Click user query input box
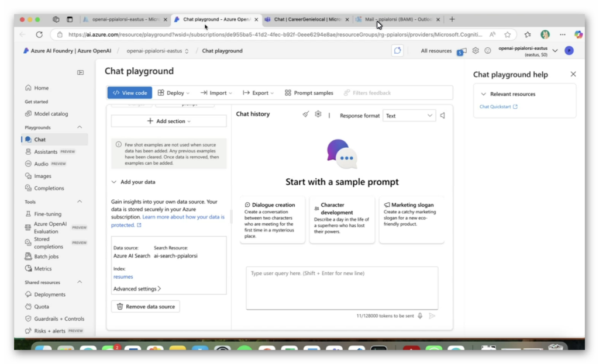Screen dimensions: 599x364 point(342,288)
